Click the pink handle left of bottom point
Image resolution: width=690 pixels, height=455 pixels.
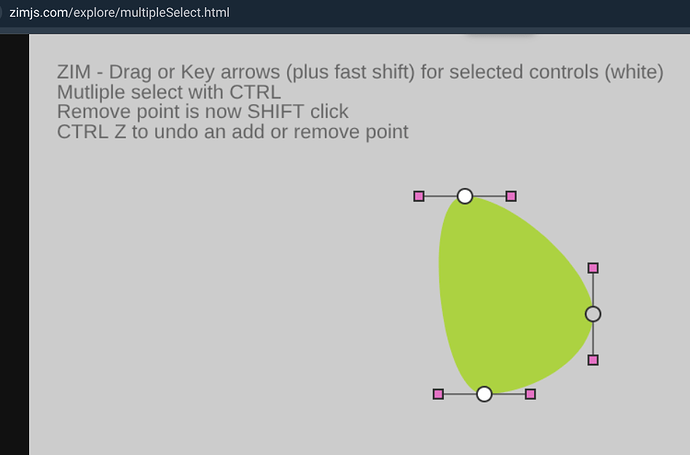438,394
